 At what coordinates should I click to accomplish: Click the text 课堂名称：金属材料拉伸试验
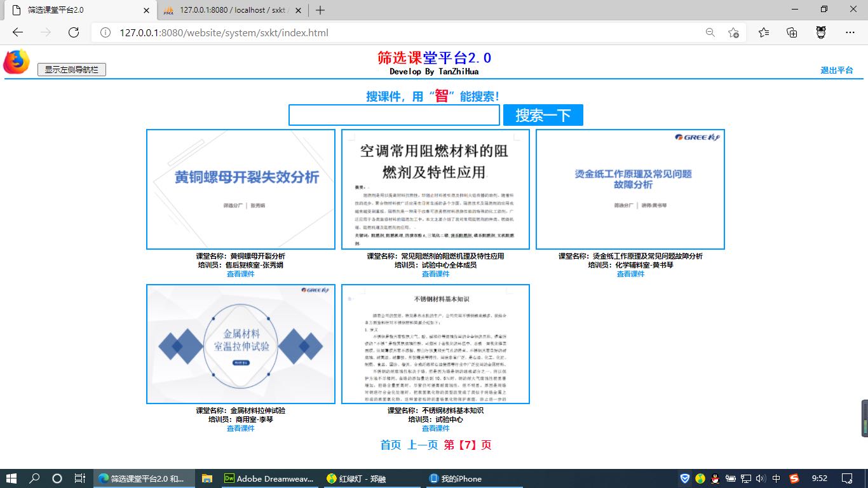pos(241,410)
